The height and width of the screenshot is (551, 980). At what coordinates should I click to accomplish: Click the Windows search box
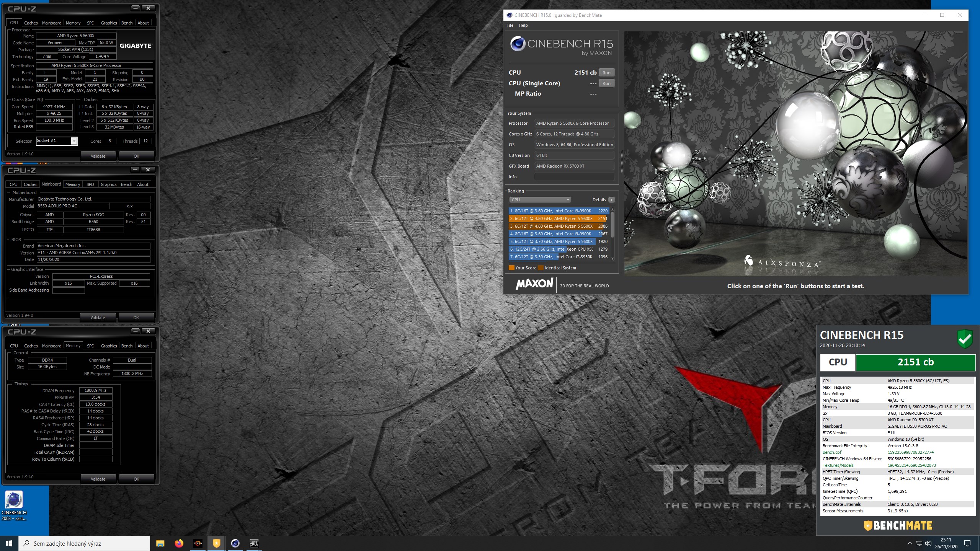click(x=84, y=543)
